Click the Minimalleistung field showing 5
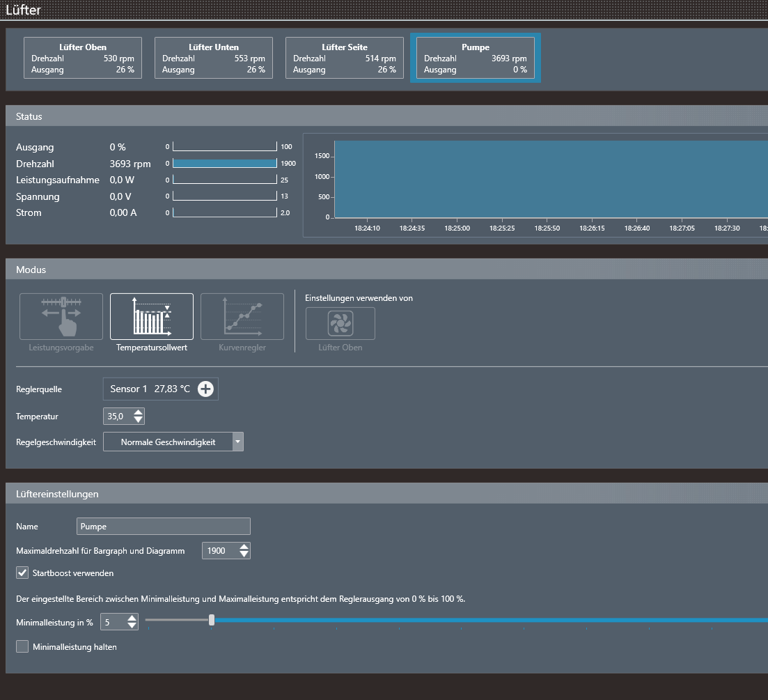768x700 pixels. click(113, 622)
